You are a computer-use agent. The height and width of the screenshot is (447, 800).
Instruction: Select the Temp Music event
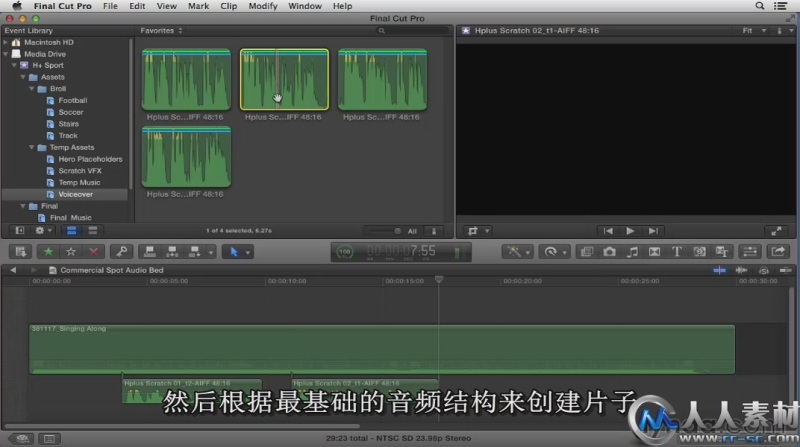click(x=79, y=182)
